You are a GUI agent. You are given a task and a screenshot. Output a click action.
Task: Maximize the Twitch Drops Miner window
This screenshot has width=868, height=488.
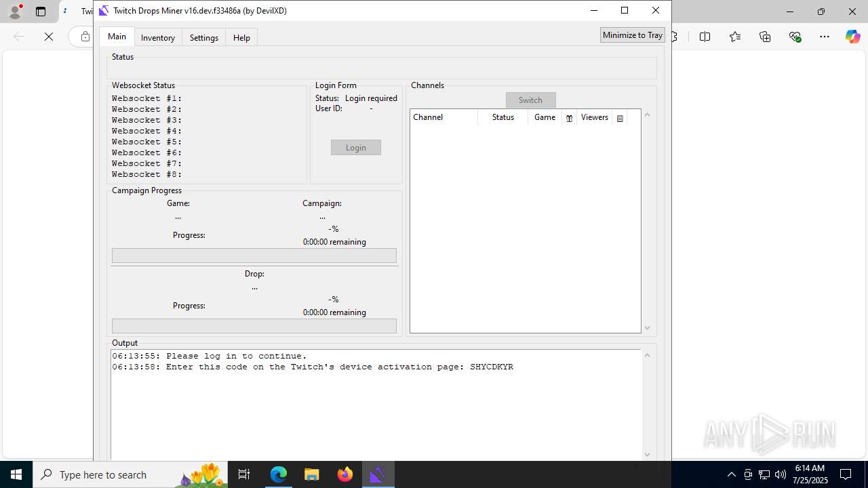tap(625, 10)
